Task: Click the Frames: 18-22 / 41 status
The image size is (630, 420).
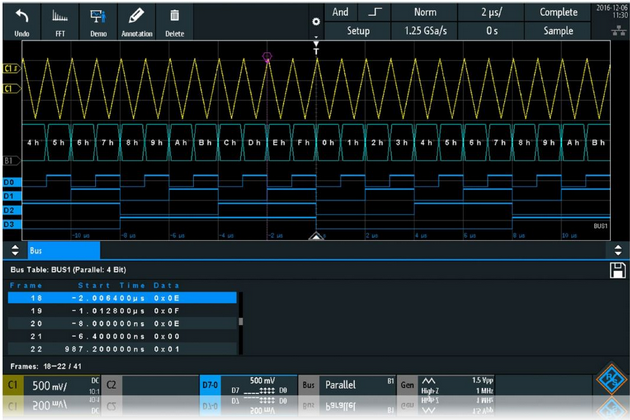Action: pos(45,366)
